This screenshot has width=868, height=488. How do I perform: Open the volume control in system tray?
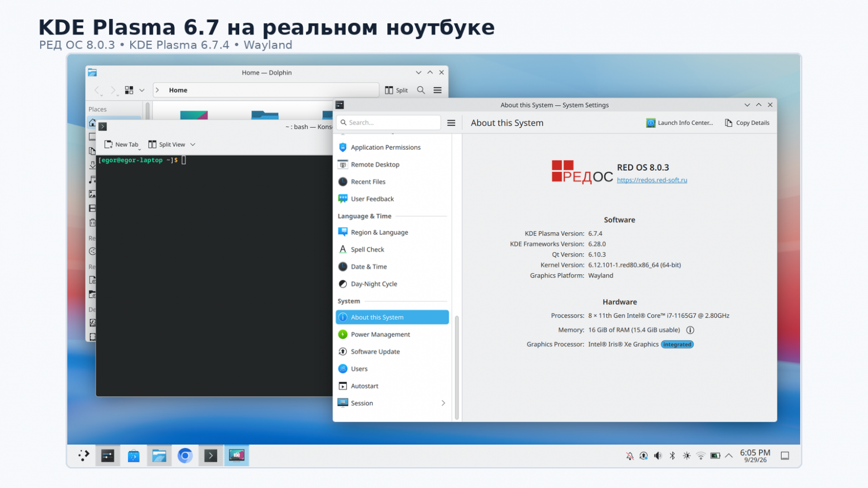(x=658, y=456)
